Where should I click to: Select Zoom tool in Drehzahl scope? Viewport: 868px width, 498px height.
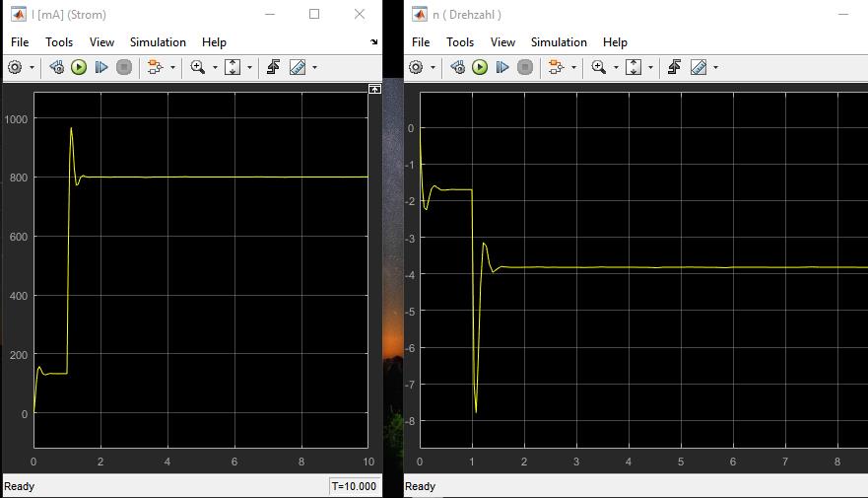[x=598, y=68]
